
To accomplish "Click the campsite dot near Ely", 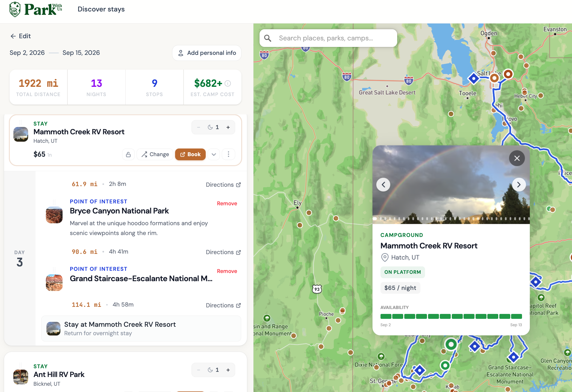I will coord(309,213).
